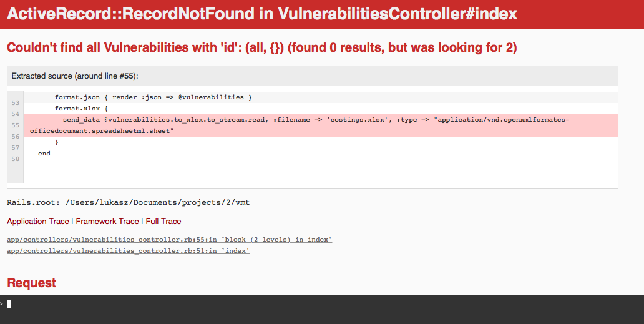Open the Framework Trace link
Screen dimensions: 644x324
(107, 222)
